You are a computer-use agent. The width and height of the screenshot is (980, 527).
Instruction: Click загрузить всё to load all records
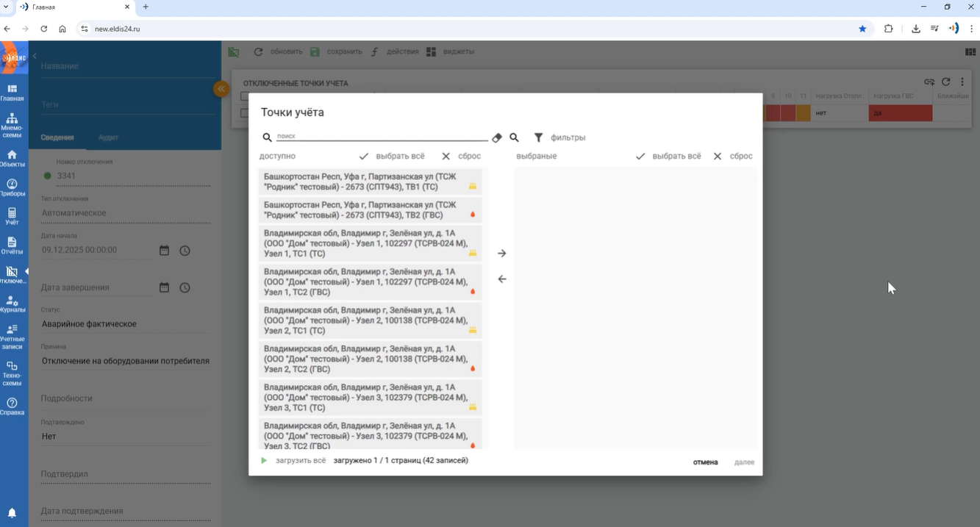[x=293, y=461]
